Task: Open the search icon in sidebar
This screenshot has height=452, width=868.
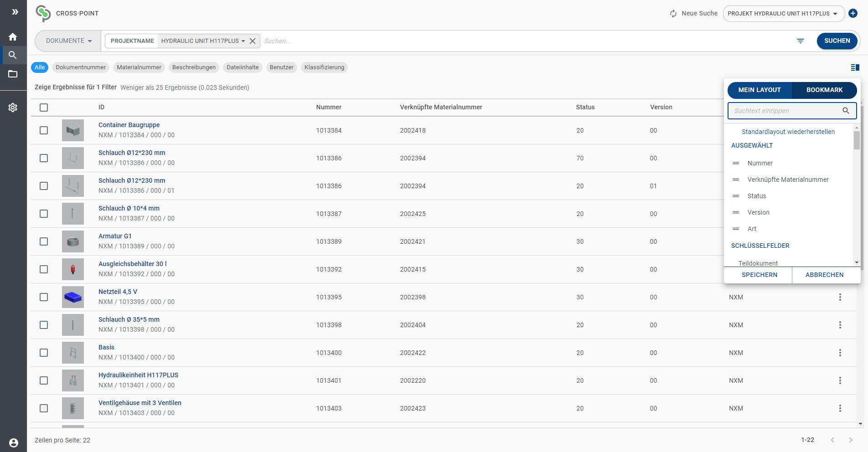Action: click(13, 55)
